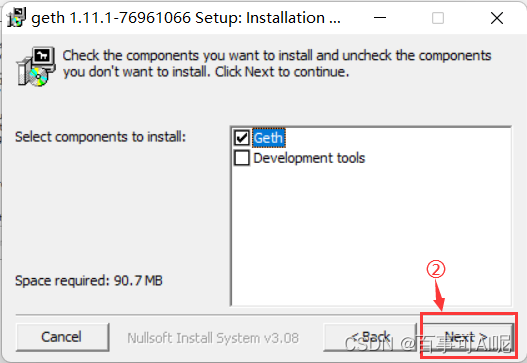Click the installer computer-and-disc header icon

36,67
